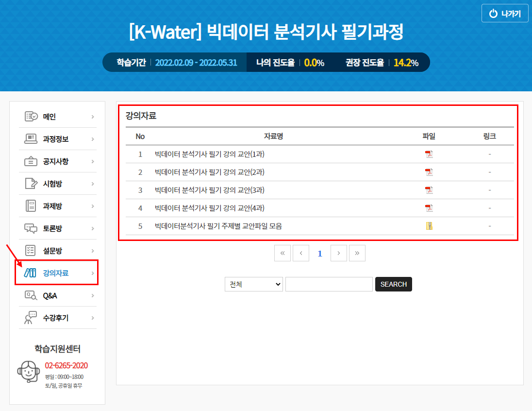Click the 학습지원센터 headset agent icon
532x411 pixels.
[x=29, y=372]
